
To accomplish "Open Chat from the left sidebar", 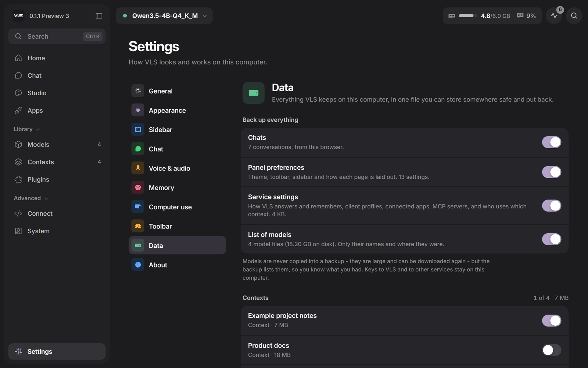I will coord(57,75).
